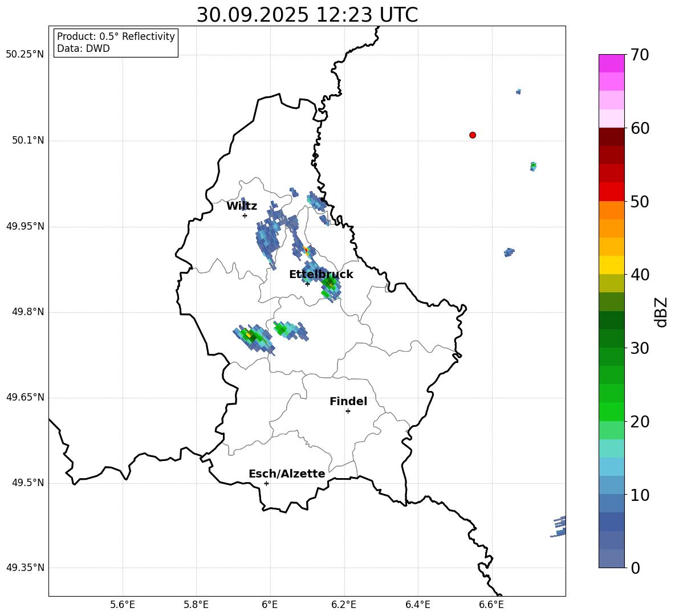Click the plus marker below Ettelbruck
Viewport: 675px width, 616px height.
pos(307,284)
